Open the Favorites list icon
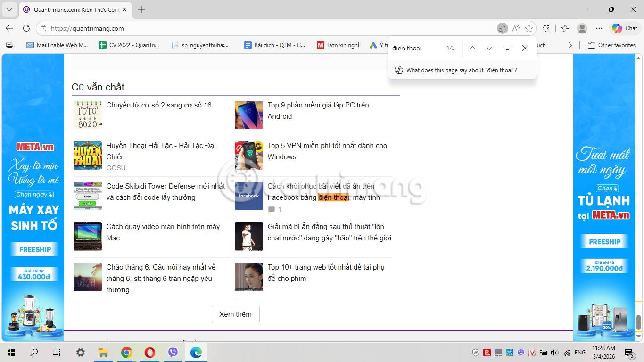The width and height of the screenshot is (644, 362). [565, 28]
